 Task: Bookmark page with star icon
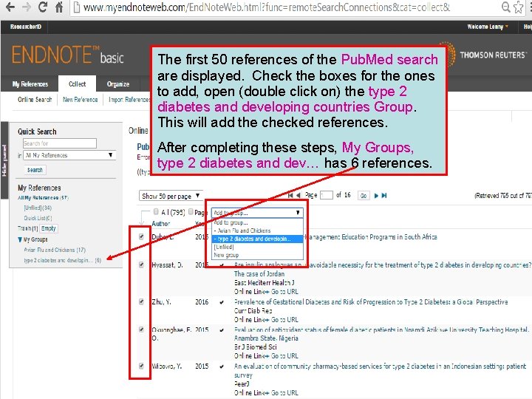[519, 7]
